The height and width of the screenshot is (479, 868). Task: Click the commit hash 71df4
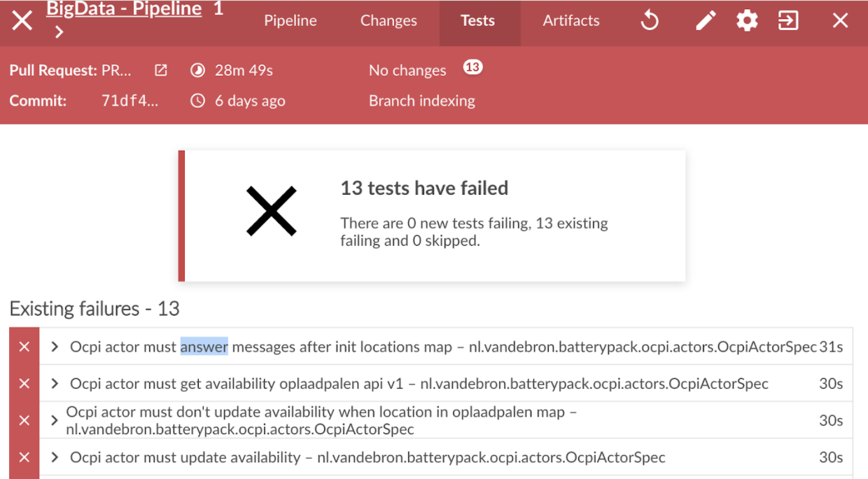click(130, 101)
